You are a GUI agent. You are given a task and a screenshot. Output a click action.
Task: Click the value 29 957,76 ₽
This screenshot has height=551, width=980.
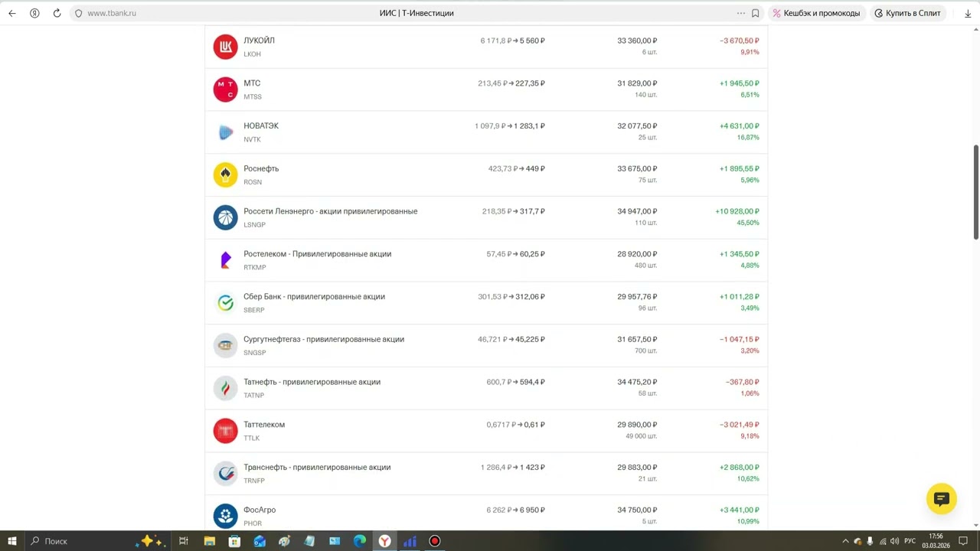637,297
